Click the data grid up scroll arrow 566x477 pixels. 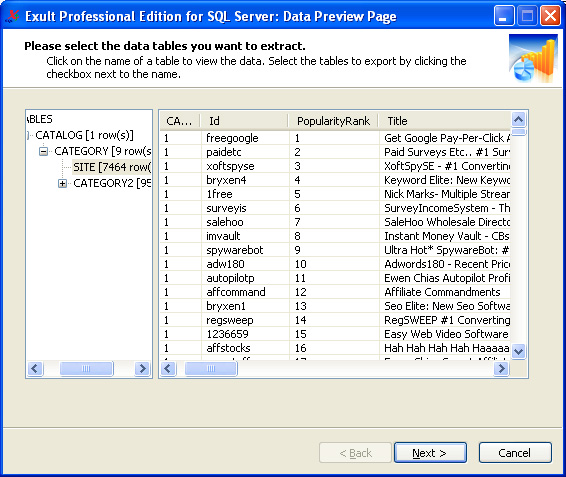click(519, 119)
